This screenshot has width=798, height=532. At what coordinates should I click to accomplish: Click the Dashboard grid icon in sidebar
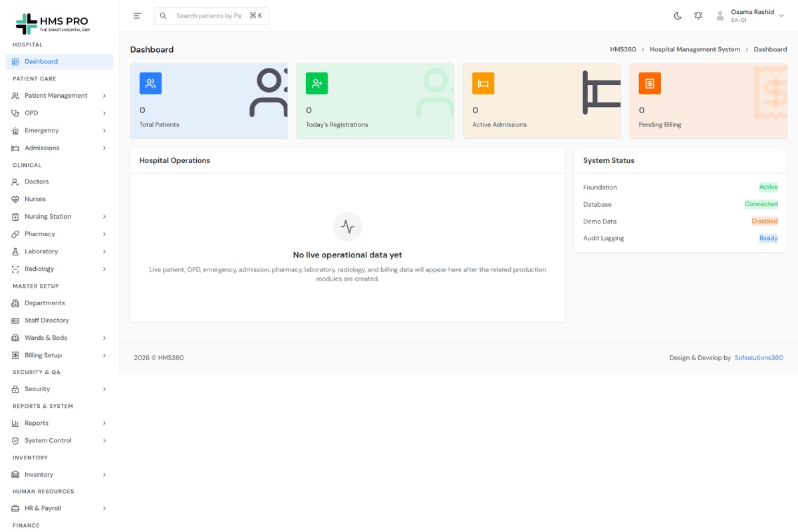pyautogui.click(x=15, y=62)
